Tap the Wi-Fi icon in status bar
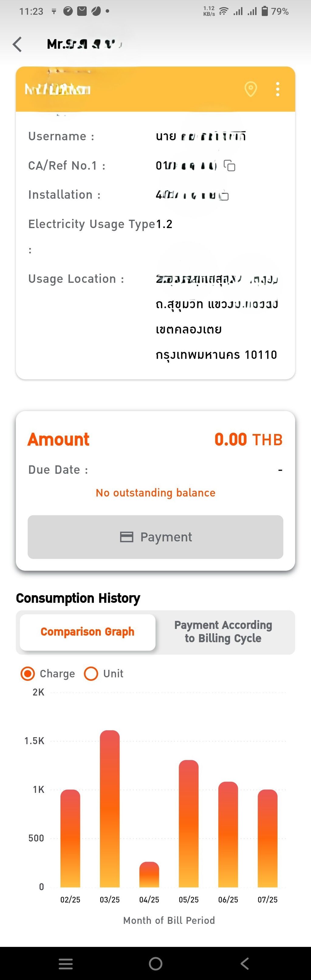The height and width of the screenshot is (980, 311). [x=224, y=11]
